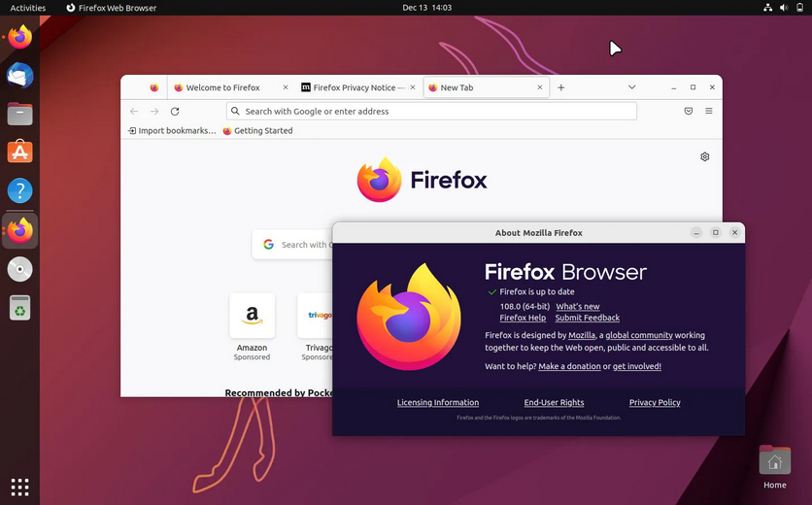Open the Home folder on the desktop
The image size is (812, 505).
click(775, 467)
